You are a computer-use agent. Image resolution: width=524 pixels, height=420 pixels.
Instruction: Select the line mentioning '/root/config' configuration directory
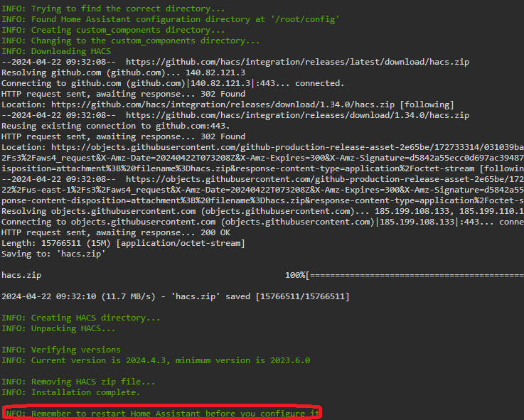point(170,19)
